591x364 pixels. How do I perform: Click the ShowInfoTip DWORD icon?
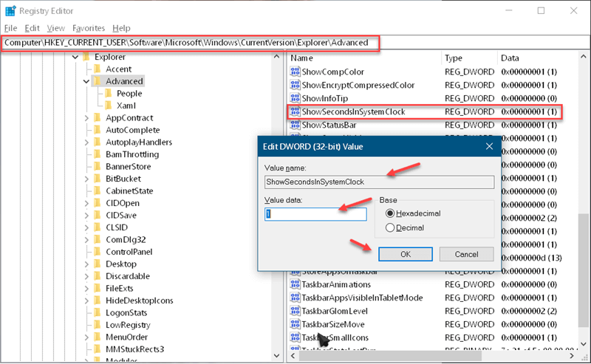[x=295, y=98]
